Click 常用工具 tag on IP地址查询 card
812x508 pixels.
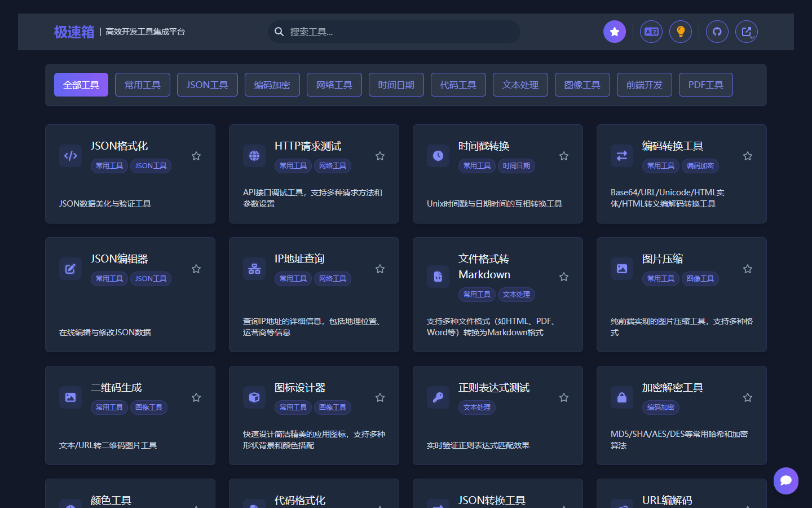(293, 279)
